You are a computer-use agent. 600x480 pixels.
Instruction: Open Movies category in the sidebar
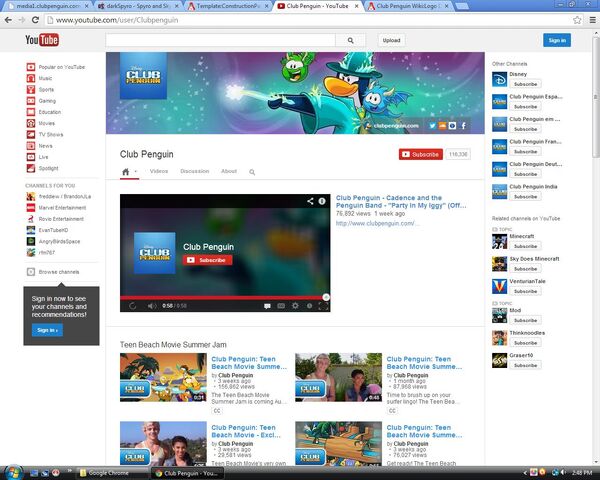[41, 123]
